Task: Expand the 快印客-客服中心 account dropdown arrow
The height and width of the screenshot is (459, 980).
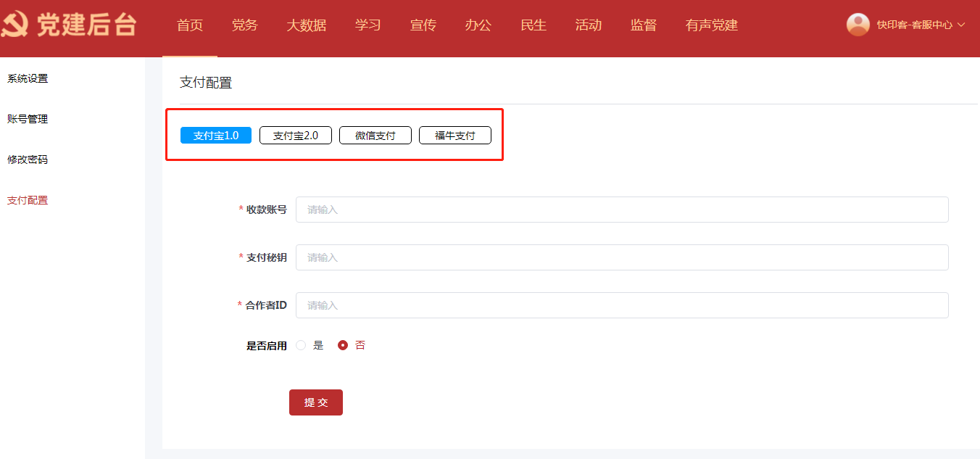Action: (961, 25)
